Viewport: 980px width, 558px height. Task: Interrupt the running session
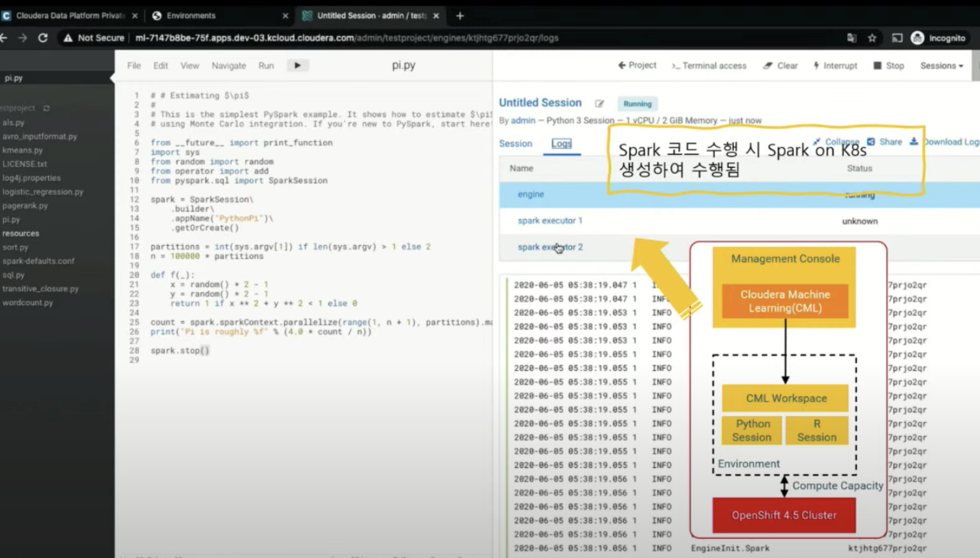click(x=835, y=66)
